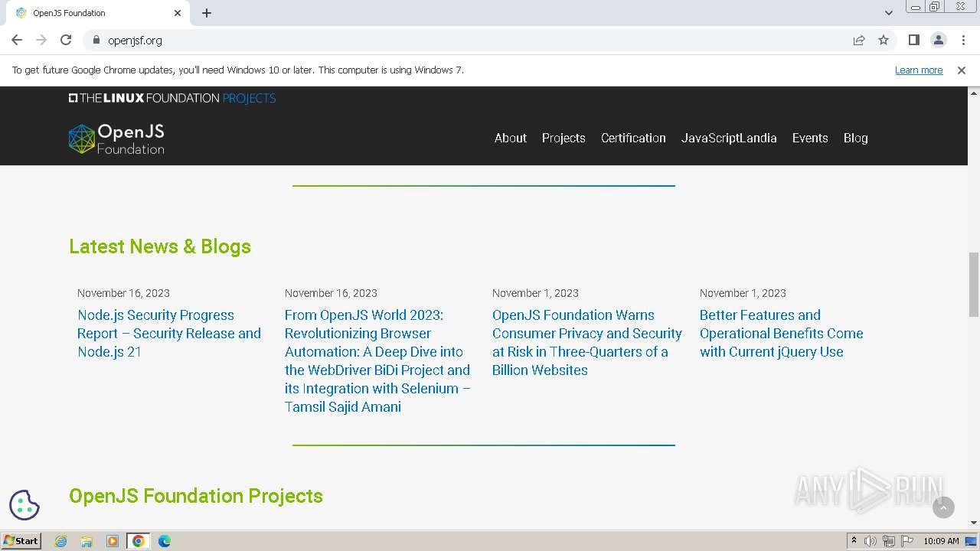This screenshot has width=980, height=551.
Task: Open the Chrome profile avatar
Action: pos(939,40)
